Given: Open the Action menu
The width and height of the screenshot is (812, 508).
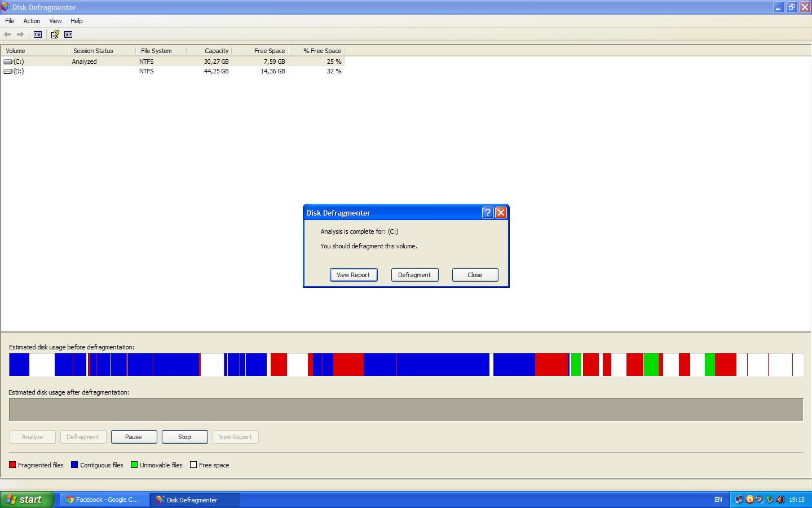Looking at the screenshot, I should (x=32, y=21).
